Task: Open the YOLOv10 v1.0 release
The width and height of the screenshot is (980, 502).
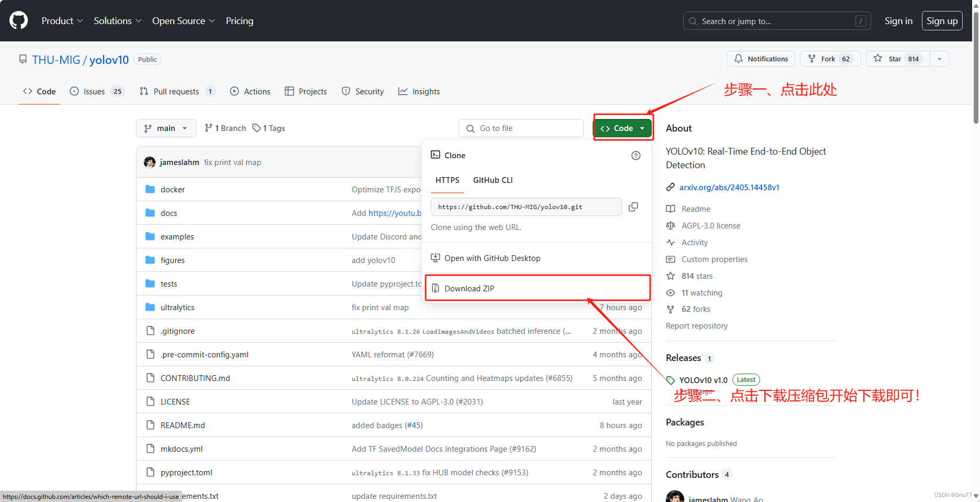Action: [x=703, y=380]
